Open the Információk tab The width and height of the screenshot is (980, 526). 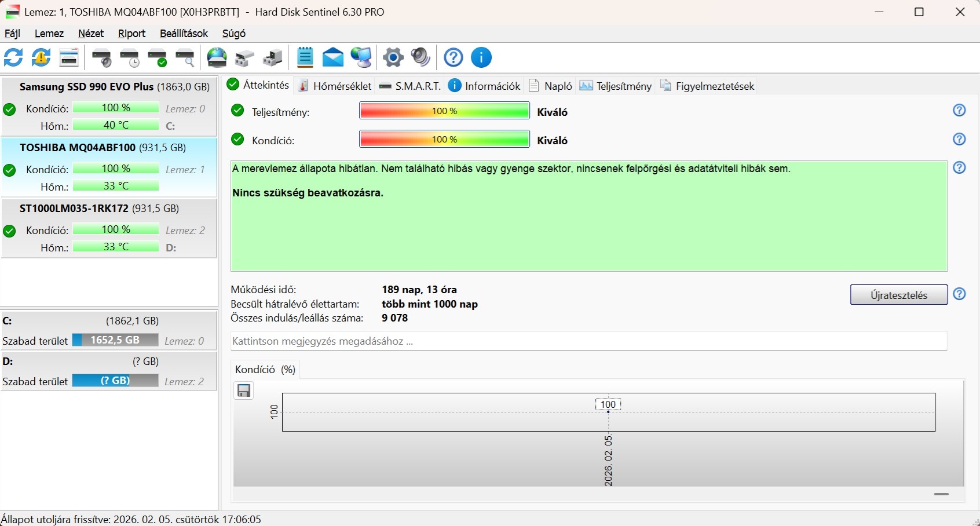484,86
